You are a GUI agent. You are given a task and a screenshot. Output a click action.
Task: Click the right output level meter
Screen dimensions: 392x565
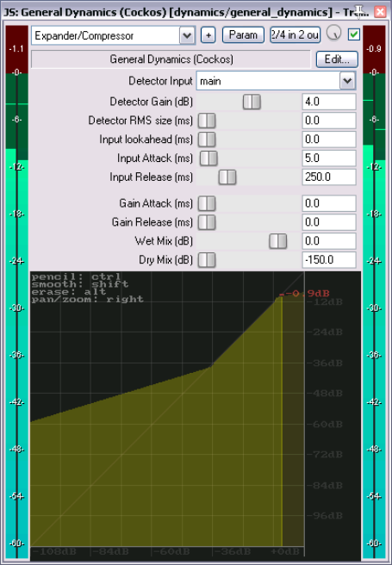pyautogui.click(x=374, y=292)
